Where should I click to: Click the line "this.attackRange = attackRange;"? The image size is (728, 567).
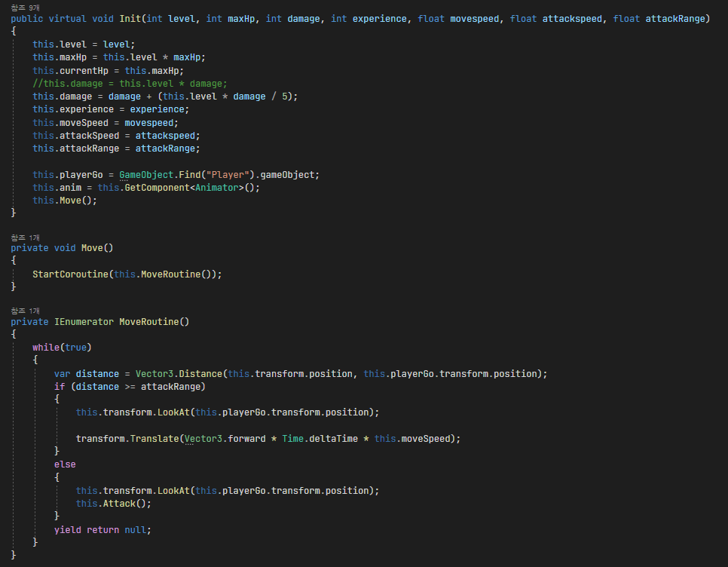[116, 149]
